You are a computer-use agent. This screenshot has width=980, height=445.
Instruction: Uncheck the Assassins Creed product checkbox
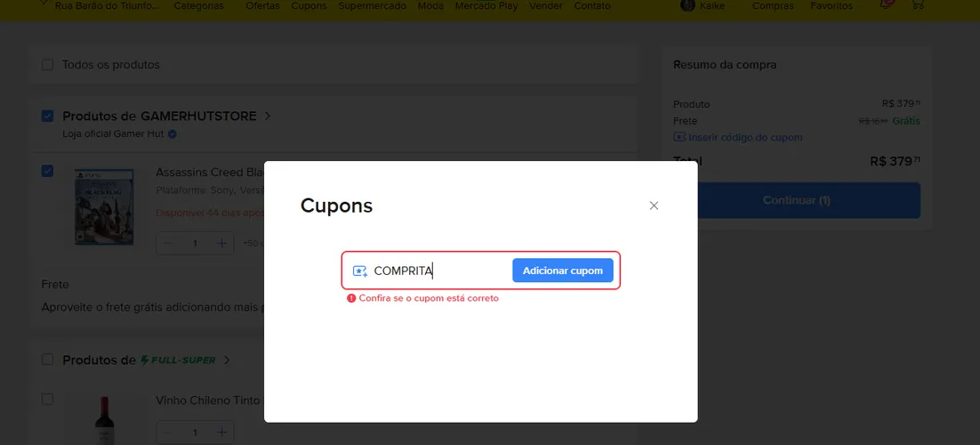(x=47, y=171)
